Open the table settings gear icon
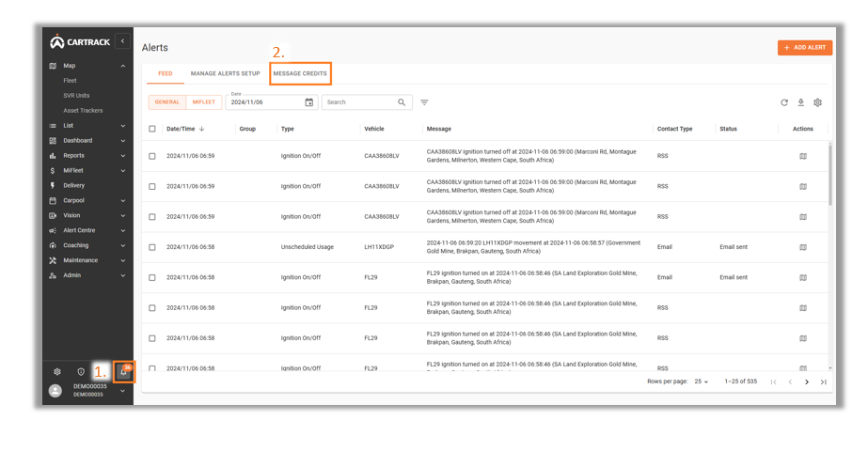Viewport: 868px width, 451px height. 817,102
